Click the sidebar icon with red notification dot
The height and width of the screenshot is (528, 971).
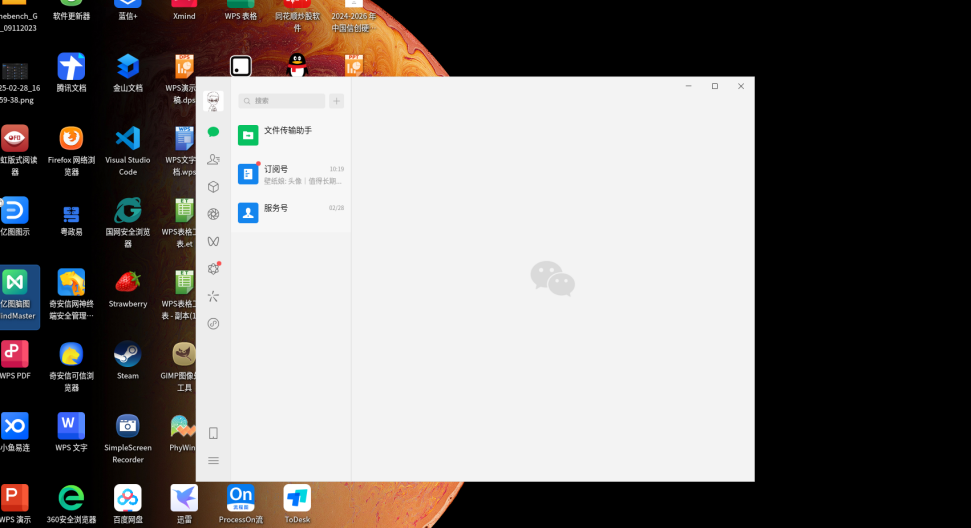[x=213, y=269]
